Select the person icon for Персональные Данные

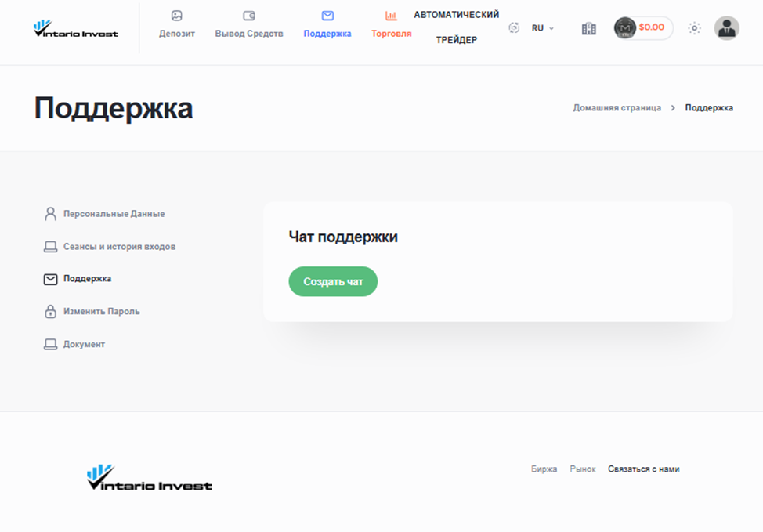[50, 214]
